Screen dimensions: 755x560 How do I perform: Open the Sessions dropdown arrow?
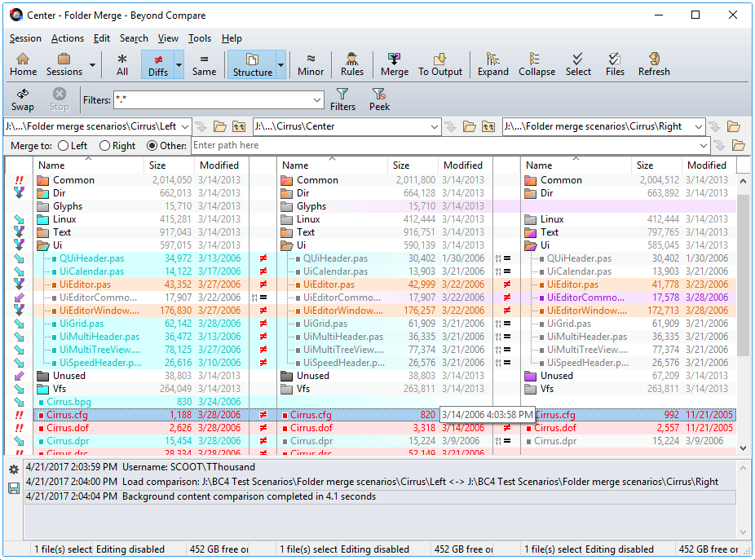click(92, 64)
